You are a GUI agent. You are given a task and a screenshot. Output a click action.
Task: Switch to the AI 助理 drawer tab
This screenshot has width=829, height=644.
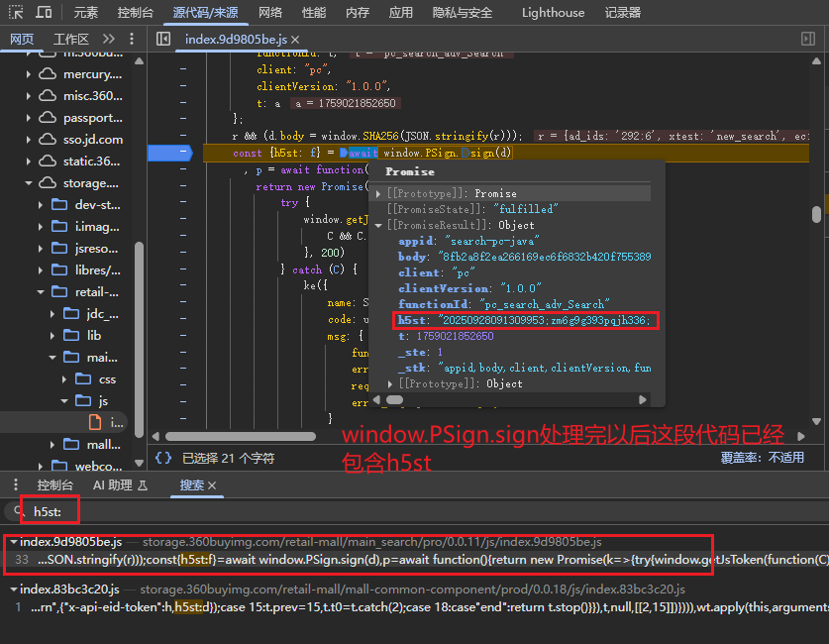pos(120,484)
